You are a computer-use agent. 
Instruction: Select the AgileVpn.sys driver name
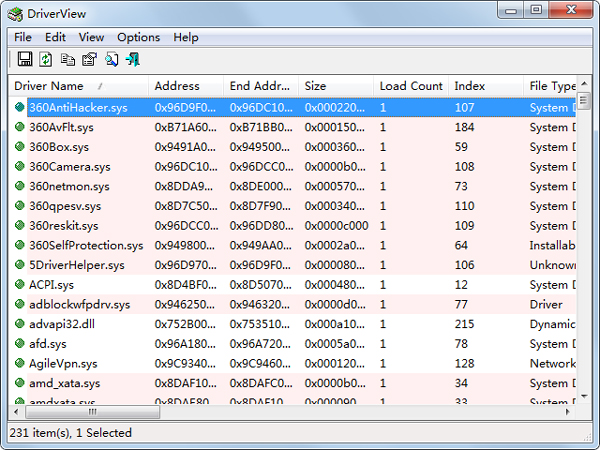pos(63,364)
